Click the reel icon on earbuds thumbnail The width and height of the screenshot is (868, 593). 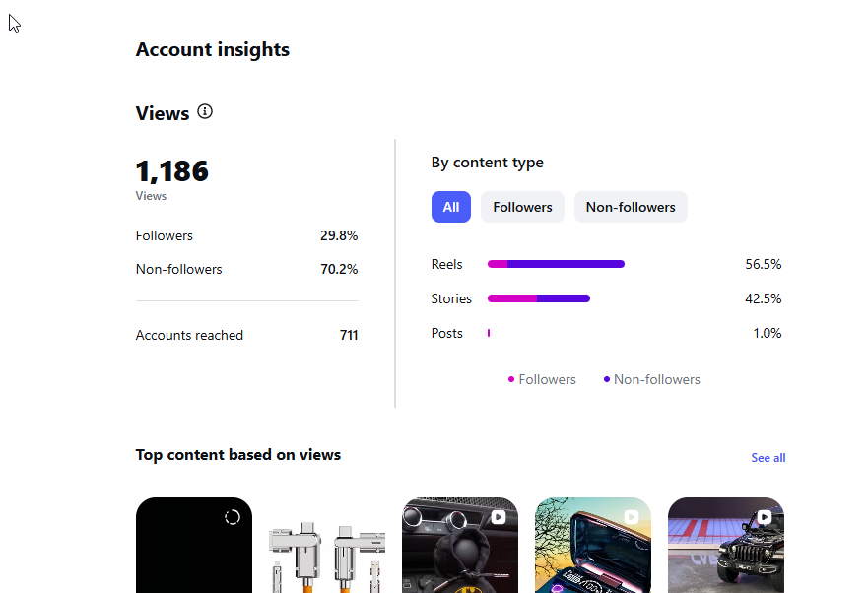coord(632,517)
